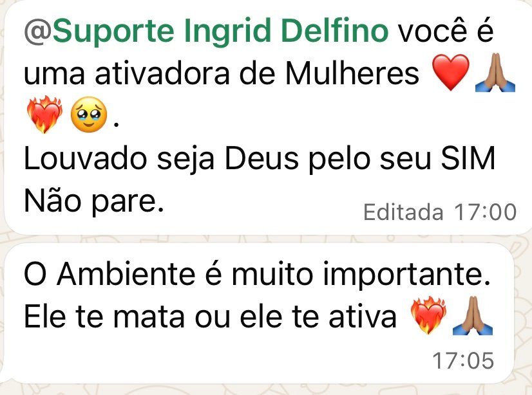Viewport: 532px width, 395px height.
Task: Click the words 'uma ativadora de'
Action: [149, 73]
